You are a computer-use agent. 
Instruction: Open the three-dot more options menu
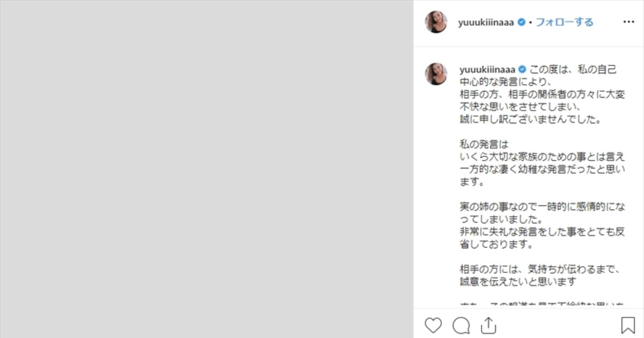(628, 23)
